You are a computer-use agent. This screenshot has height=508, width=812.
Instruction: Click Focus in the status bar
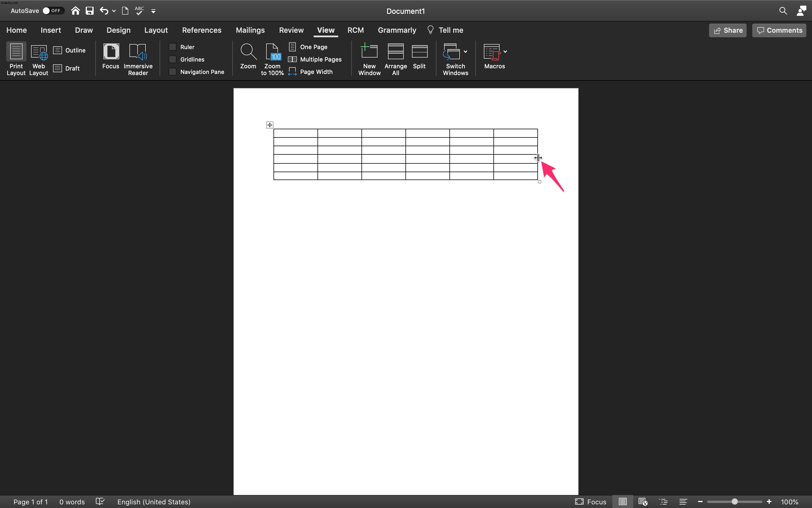(x=591, y=502)
